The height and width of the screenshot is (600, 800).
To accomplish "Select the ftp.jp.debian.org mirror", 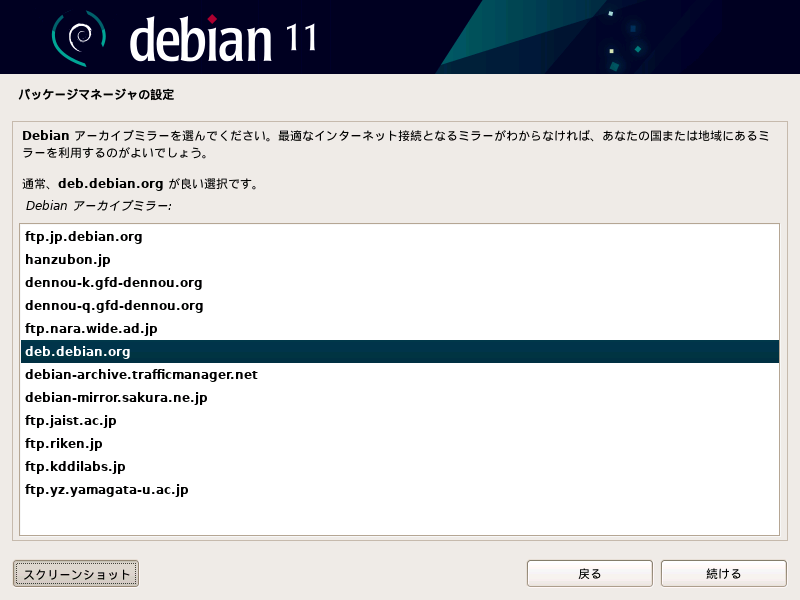I will [399, 237].
